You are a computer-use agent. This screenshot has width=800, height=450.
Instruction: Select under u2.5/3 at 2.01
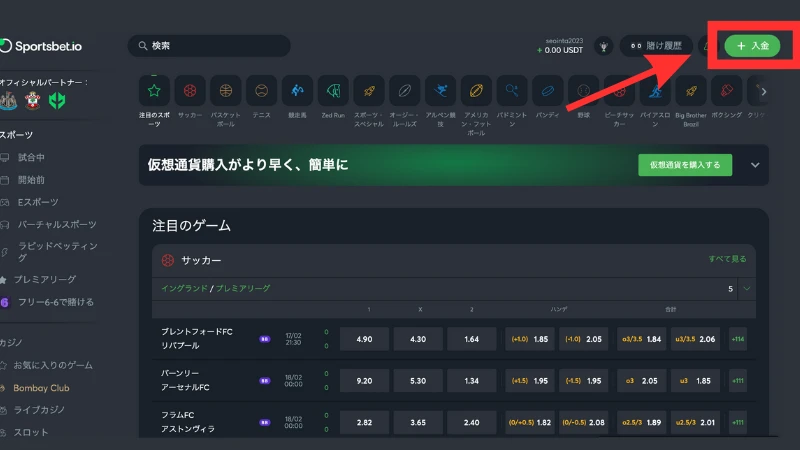pyautogui.click(x=695, y=422)
